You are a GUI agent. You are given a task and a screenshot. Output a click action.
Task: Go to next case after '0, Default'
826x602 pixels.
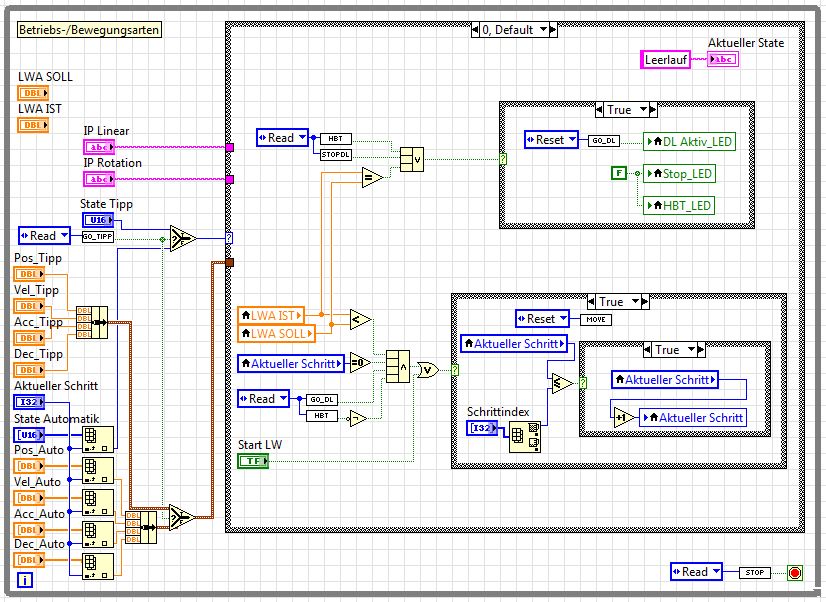click(553, 30)
